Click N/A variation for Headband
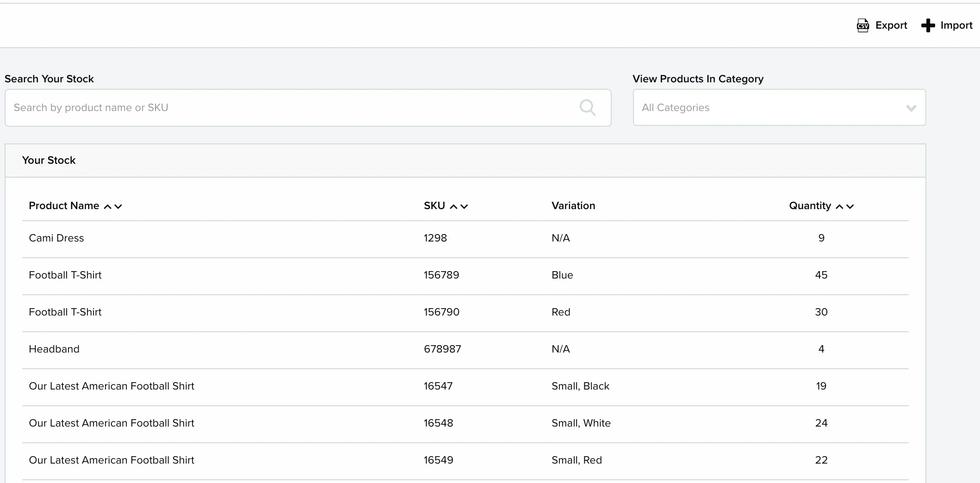Screen dimensions: 980x483 (x=561, y=349)
